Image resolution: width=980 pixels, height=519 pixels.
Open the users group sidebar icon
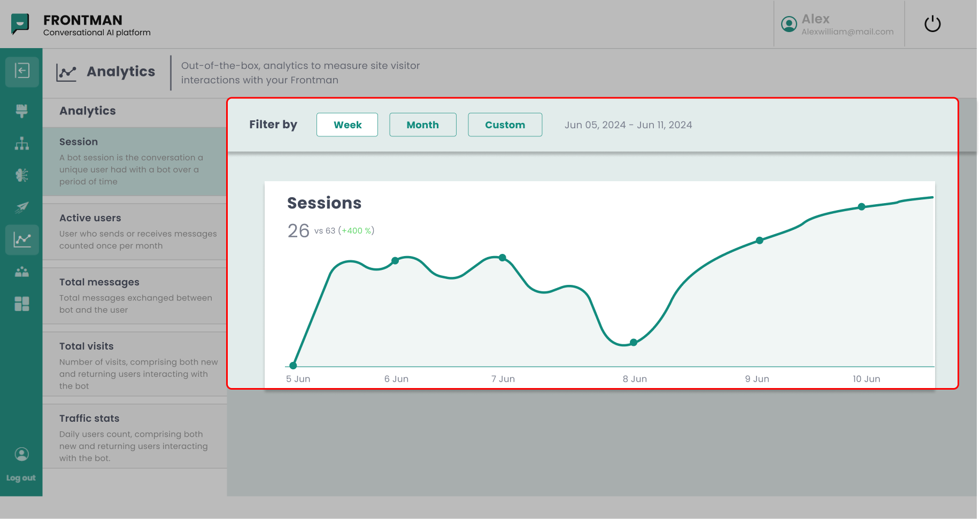tap(22, 272)
